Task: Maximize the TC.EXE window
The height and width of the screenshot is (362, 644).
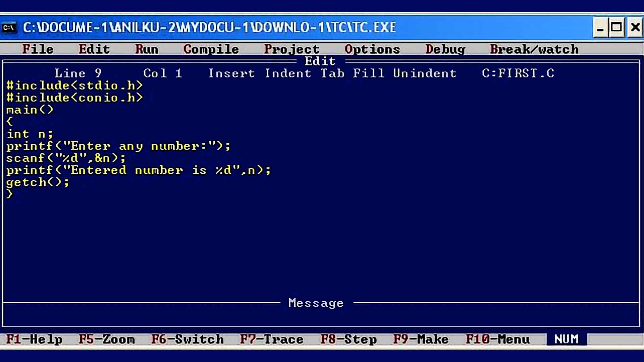Action: coord(616,27)
